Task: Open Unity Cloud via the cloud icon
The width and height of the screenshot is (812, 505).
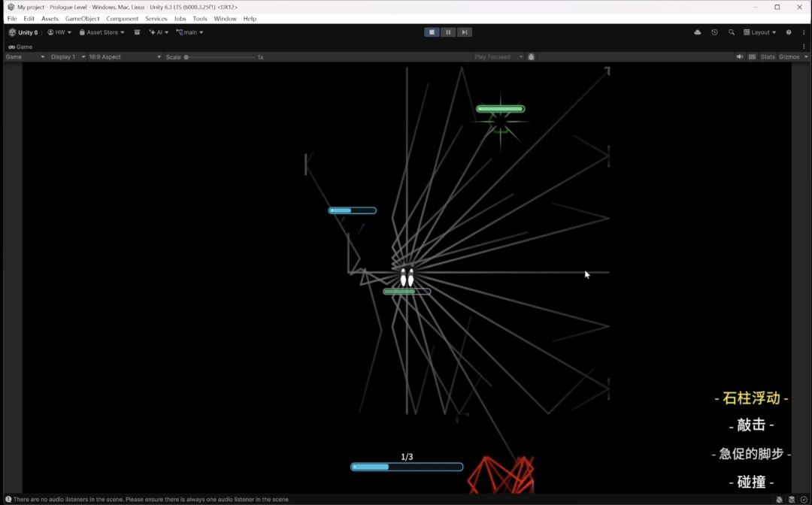Action: (x=698, y=32)
